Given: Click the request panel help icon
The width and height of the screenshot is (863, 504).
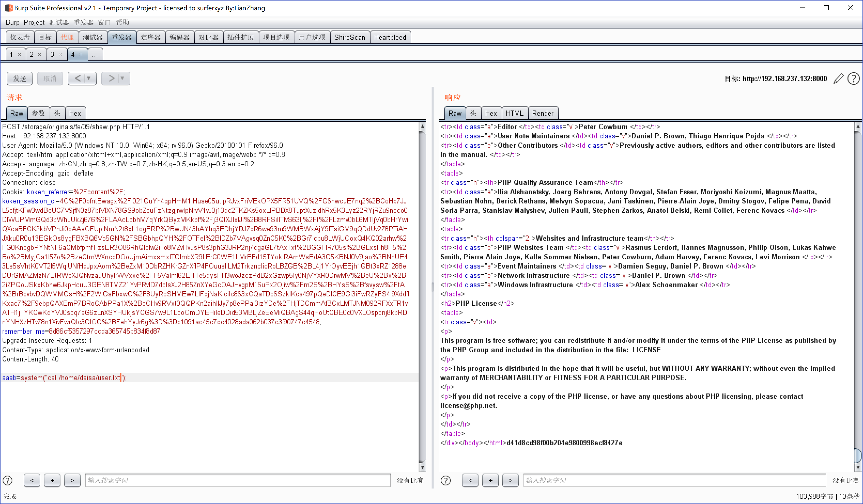Looking at the screenshot, I should tap(7, 481).
